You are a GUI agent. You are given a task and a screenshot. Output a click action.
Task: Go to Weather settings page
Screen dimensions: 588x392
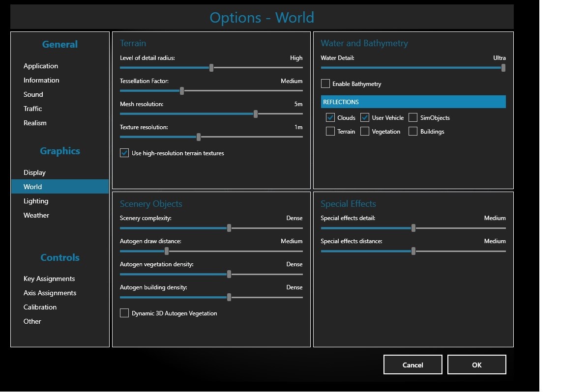(36, 216)
